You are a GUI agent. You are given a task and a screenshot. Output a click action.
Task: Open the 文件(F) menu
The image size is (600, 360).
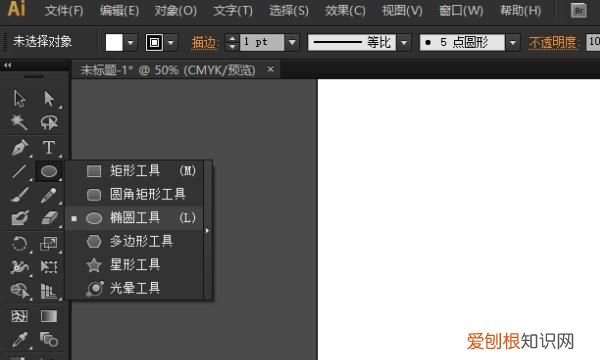[64, 11]
